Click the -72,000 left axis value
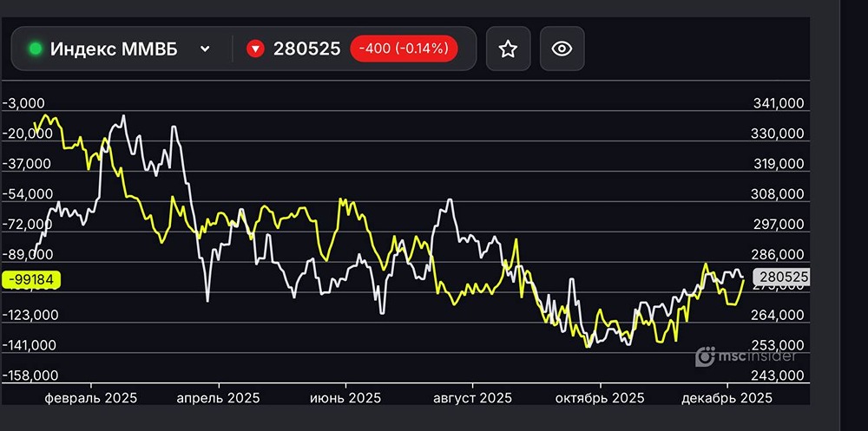This screenshot has width=868, height=431. 27,224
